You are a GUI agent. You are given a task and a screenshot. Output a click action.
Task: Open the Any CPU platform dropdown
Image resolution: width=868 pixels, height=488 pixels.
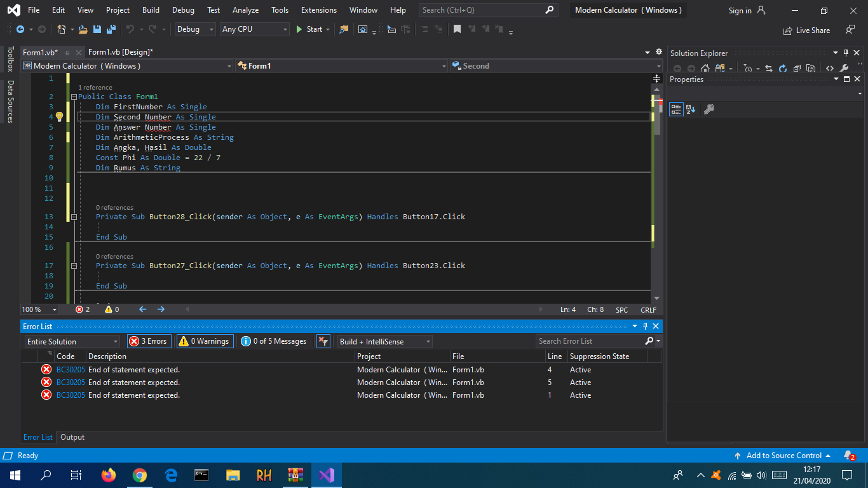pos(254,29)
